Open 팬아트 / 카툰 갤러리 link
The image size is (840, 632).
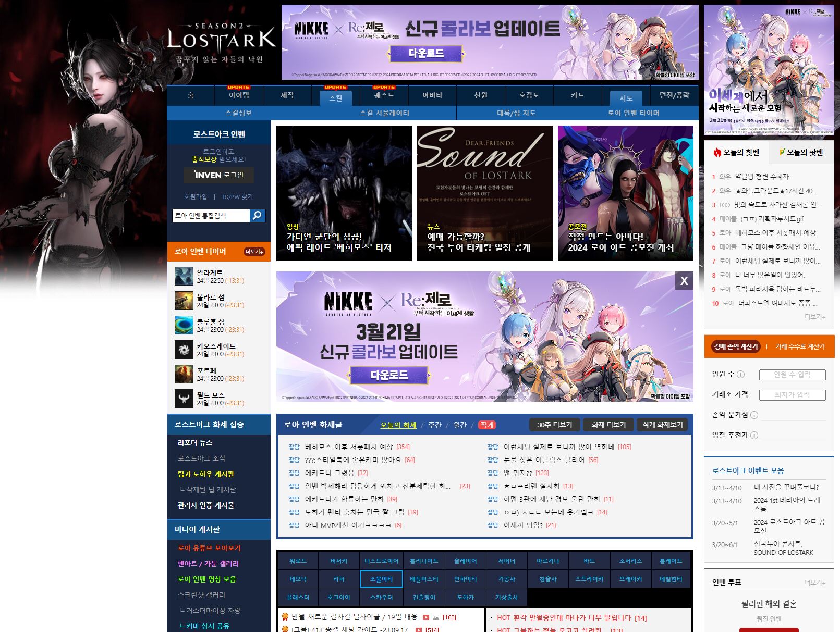point(208,564)
